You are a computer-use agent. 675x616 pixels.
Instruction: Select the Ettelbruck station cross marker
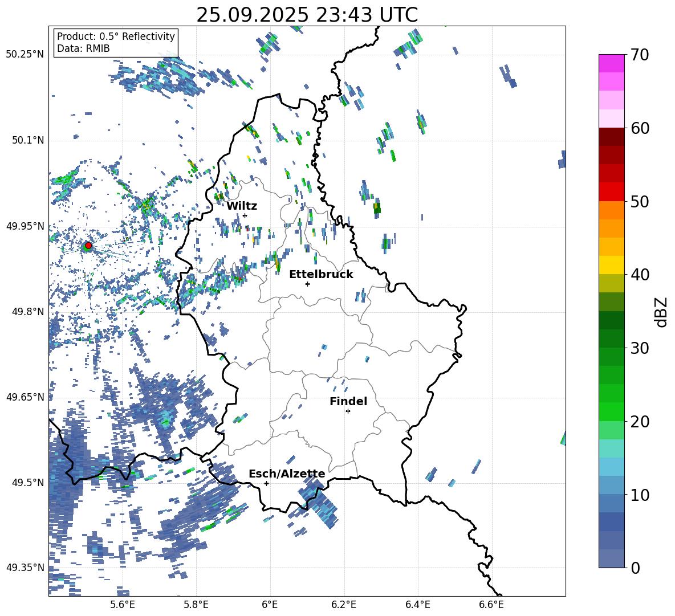click(x=307, y=284)
